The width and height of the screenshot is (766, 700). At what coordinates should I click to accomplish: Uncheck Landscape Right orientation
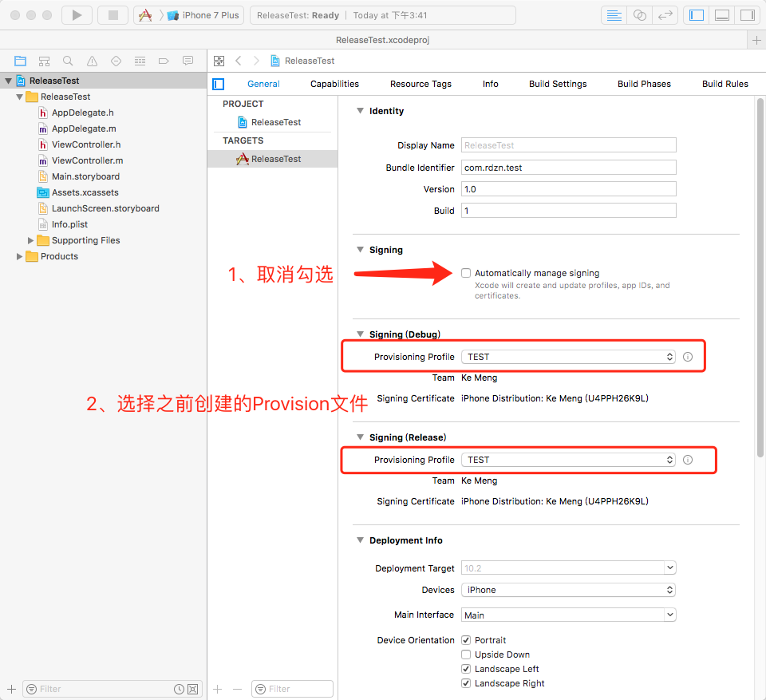pyautogui.click(x=466, y=683)
